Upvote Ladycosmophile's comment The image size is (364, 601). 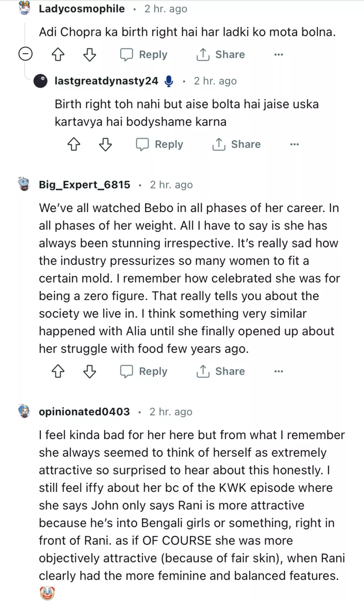[x=58, y=55]
